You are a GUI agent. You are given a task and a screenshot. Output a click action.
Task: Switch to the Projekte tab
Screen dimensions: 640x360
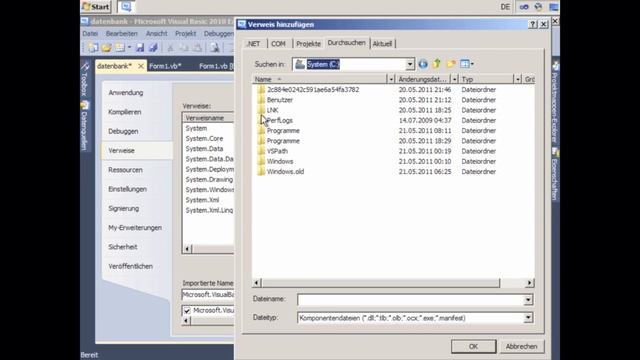point(308,44)
